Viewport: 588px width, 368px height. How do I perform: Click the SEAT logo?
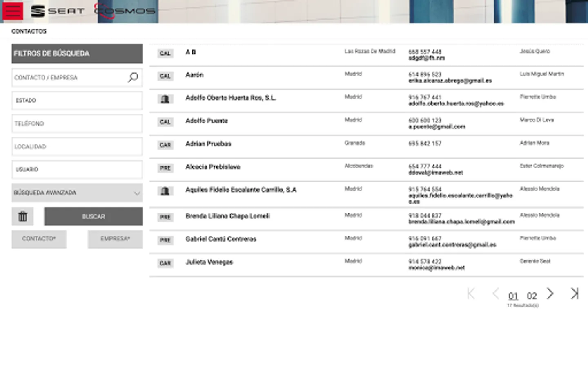(58, 11)
